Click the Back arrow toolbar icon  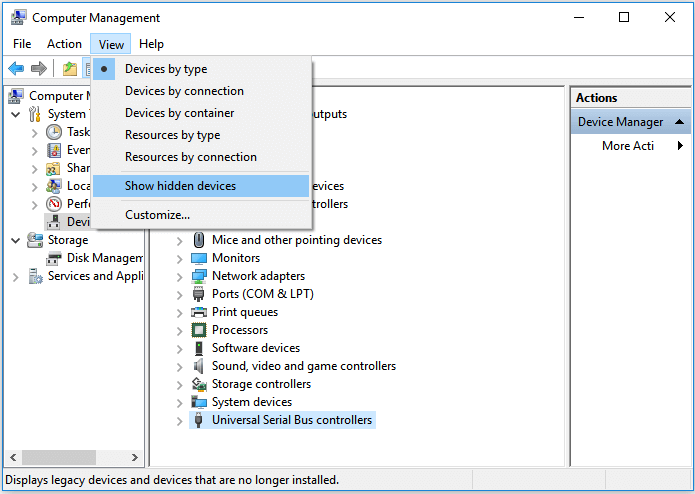click(16, 68)
